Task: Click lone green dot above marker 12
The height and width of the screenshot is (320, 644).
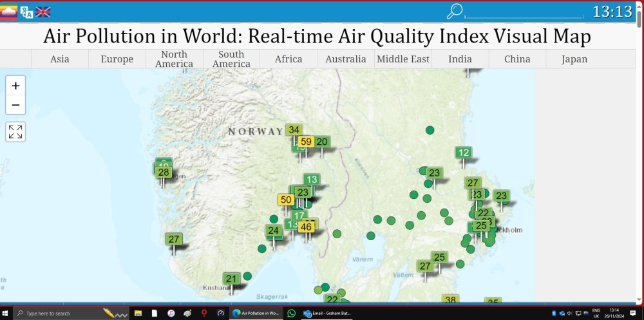Action: (x=430, y=130)
